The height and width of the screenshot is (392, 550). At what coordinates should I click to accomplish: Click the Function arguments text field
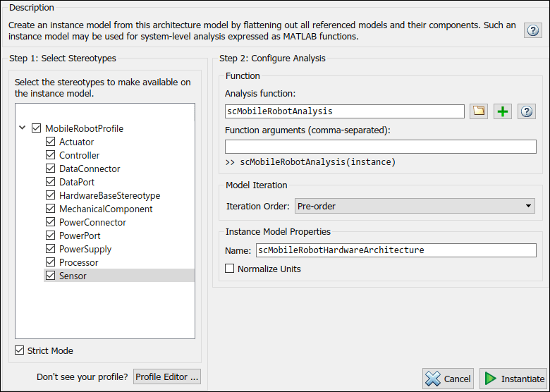[x=380, y=147]
